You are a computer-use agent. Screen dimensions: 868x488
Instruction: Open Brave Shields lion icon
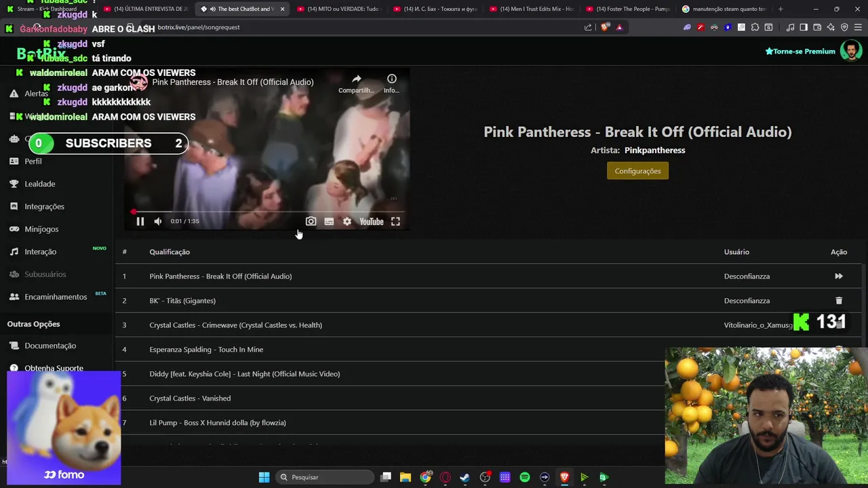[605, 27]
